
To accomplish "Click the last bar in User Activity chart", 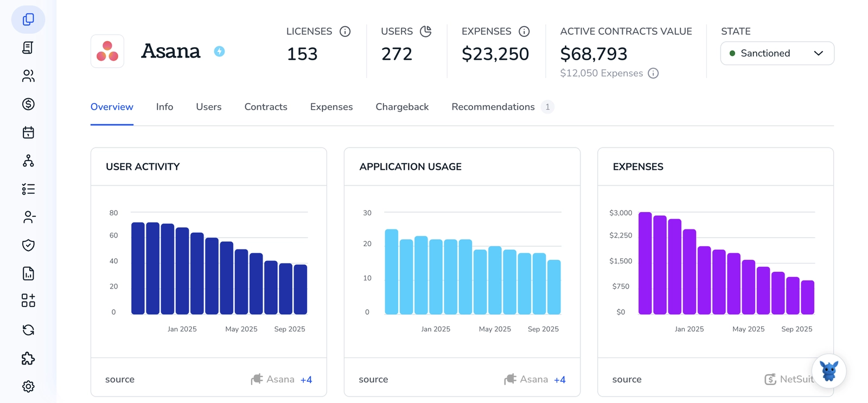I will 301,289.
